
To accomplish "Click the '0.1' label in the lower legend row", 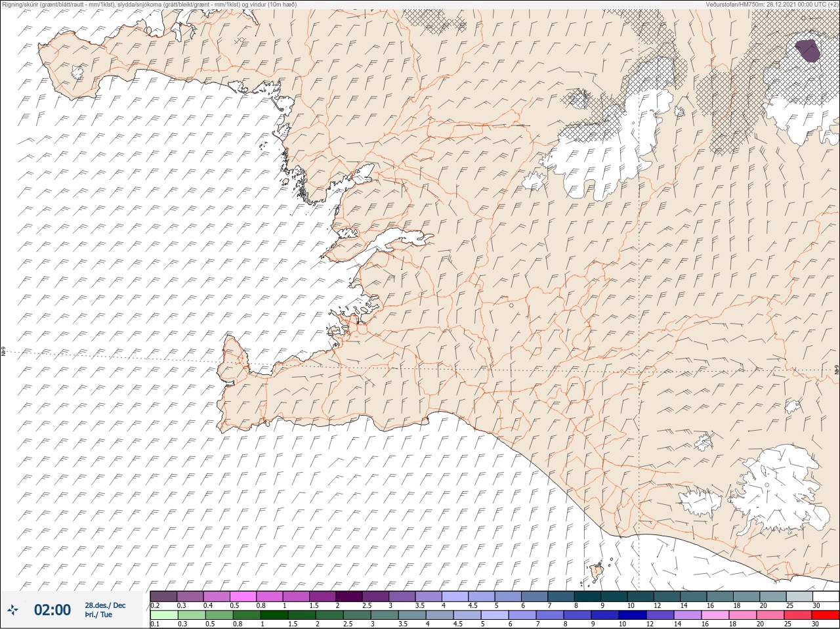I will coord(155,624).
